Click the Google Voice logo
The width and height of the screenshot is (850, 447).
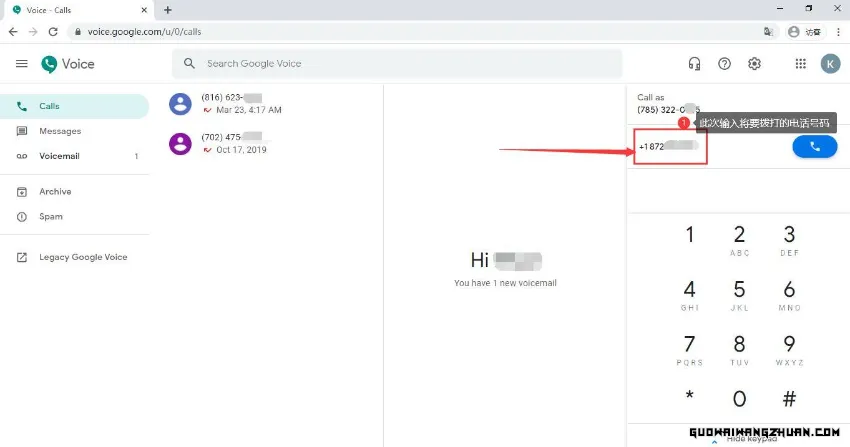[x=68, y=64]
